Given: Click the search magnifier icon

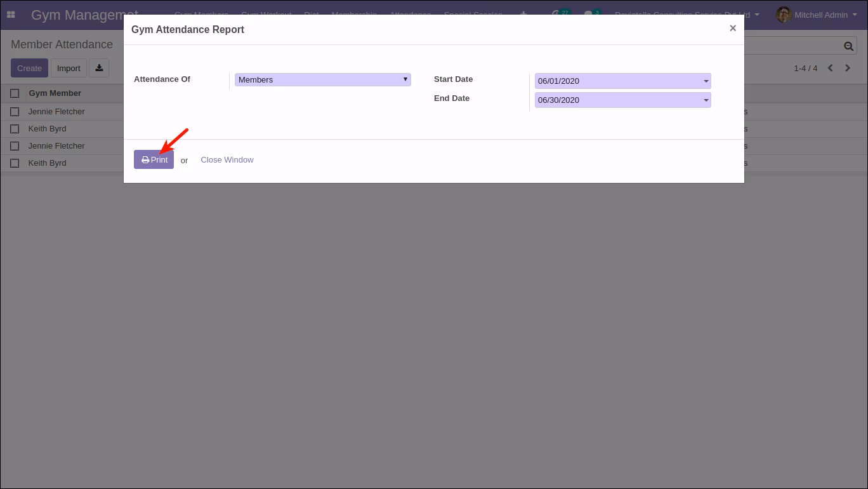Looking at the screenshot, I should point(848,46).
